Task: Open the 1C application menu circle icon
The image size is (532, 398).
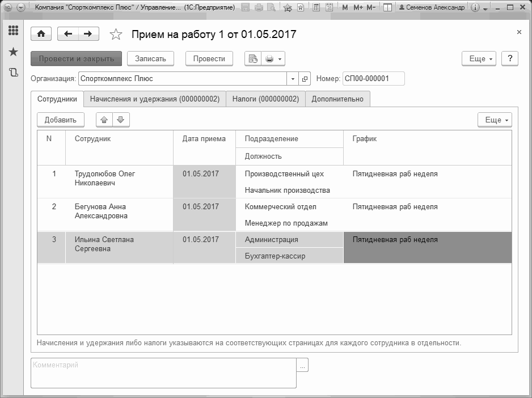Action: click(x=7, y=7)
